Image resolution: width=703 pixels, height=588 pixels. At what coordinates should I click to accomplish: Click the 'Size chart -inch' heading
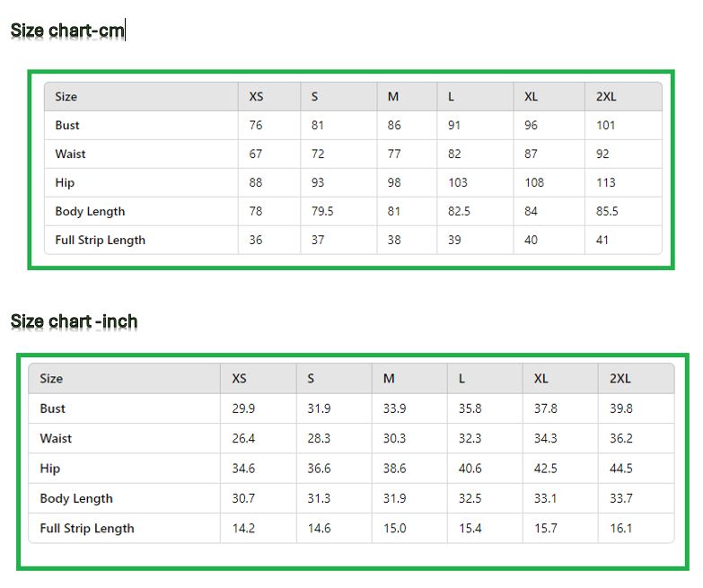click(74, 321)
